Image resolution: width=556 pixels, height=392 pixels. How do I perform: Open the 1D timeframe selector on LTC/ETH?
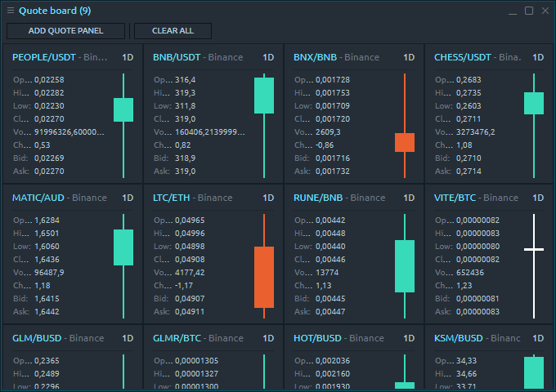pyautogui.click(x=268, y=198)
